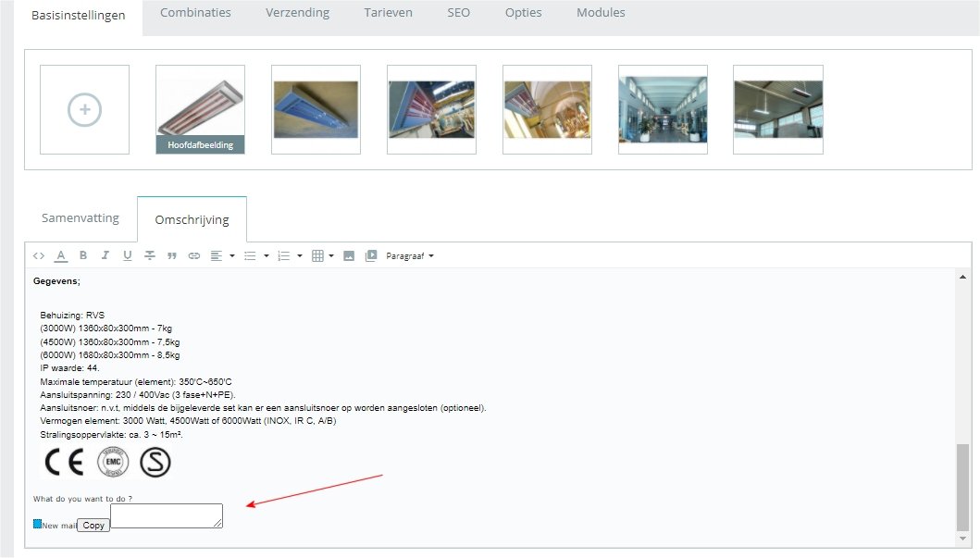Screen dimensions: 980x558
Task: Go to the Verzending tab
Action: click(297, 13)
